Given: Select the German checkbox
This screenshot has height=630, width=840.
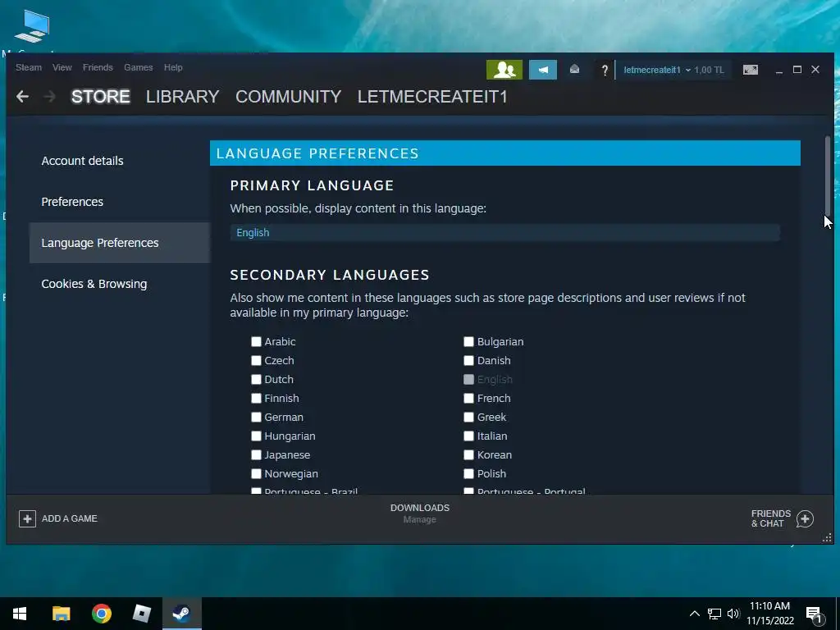Looking at the screenshot, I should coord(256,418).
